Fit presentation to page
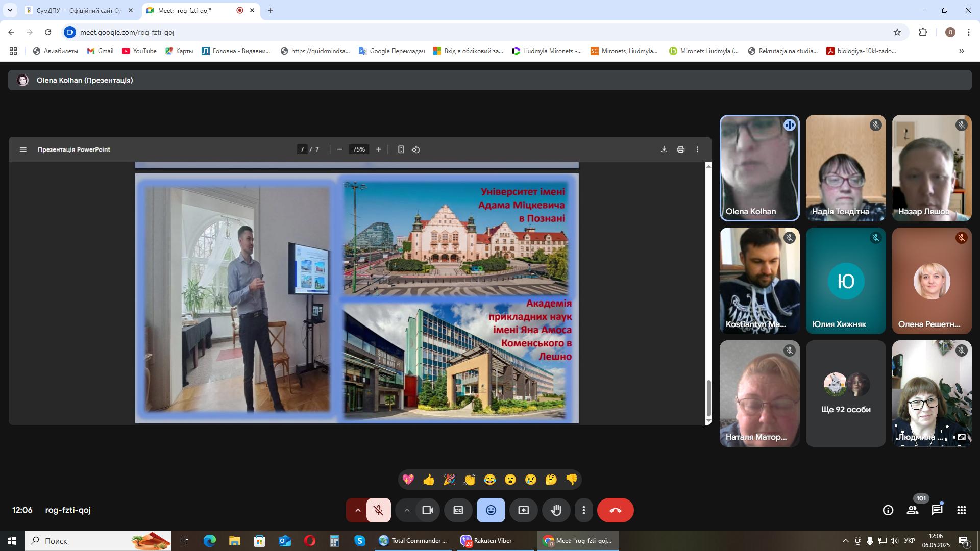Viewport: 980px width, 551px height. coord(401,149)
